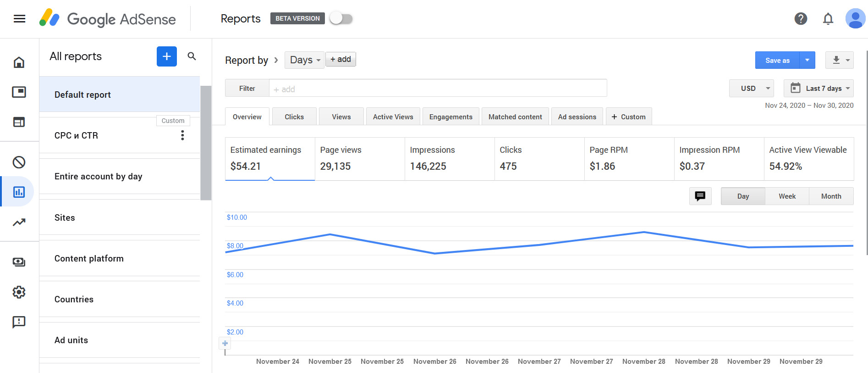
Task: Open the Feedback icon in sidebar
Action: (x=19, y=322)
